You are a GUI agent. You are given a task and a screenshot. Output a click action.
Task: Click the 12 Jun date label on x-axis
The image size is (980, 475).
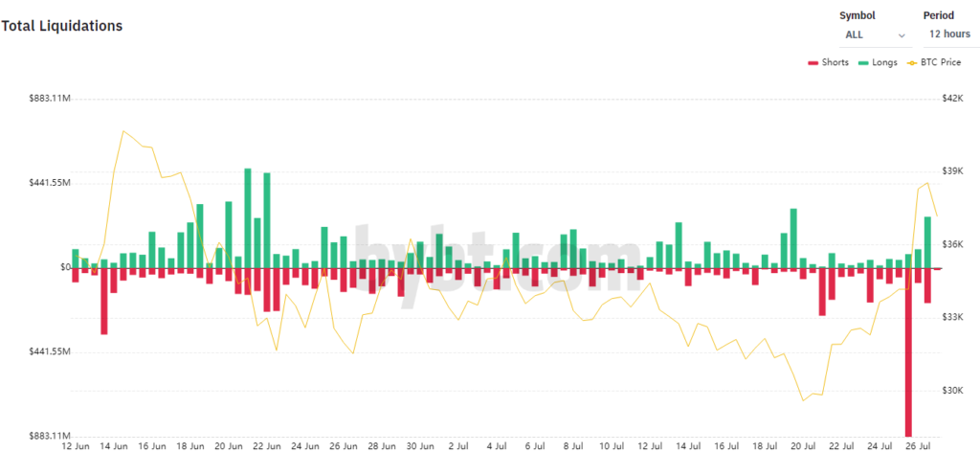[76, 446]
